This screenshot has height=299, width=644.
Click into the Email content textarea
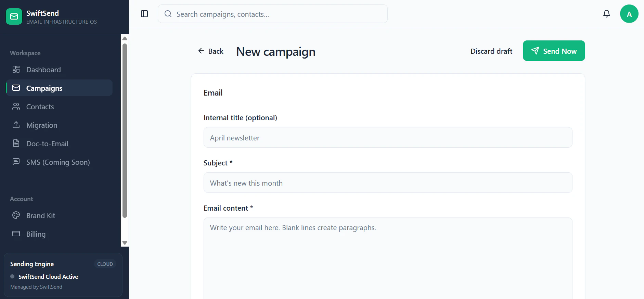(388, 258)
